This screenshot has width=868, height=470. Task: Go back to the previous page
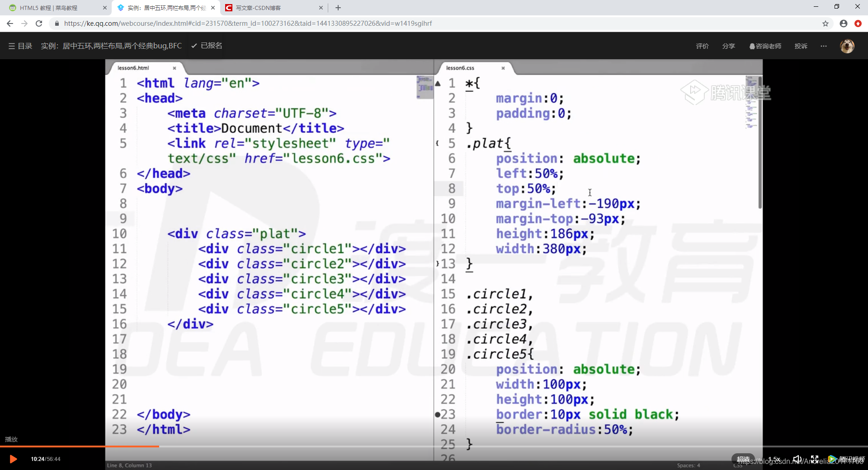(10, 23)
